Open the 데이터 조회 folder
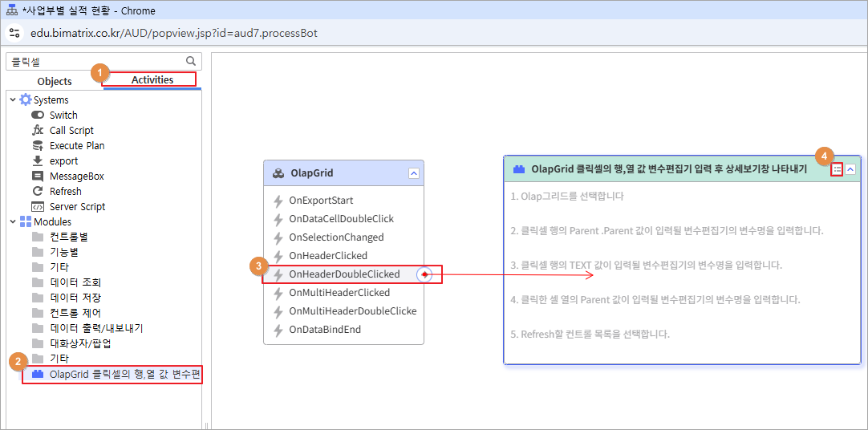The height and width of the screenshot is (430, 868). point(75,283)
